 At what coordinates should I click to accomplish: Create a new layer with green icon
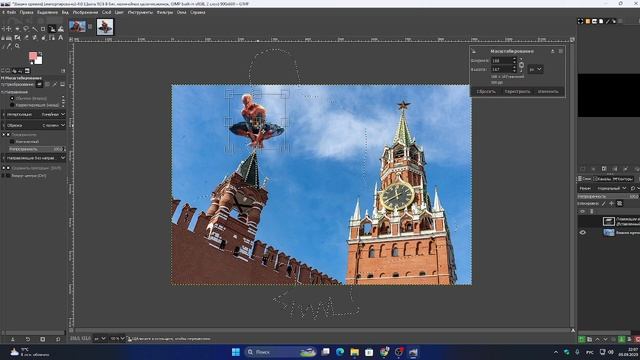point(582,339)
